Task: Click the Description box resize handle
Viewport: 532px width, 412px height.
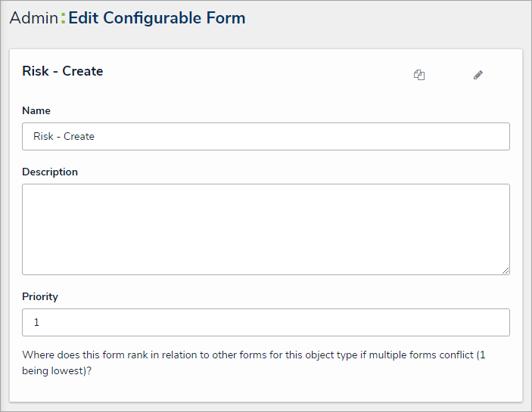Action: (506, 270)
